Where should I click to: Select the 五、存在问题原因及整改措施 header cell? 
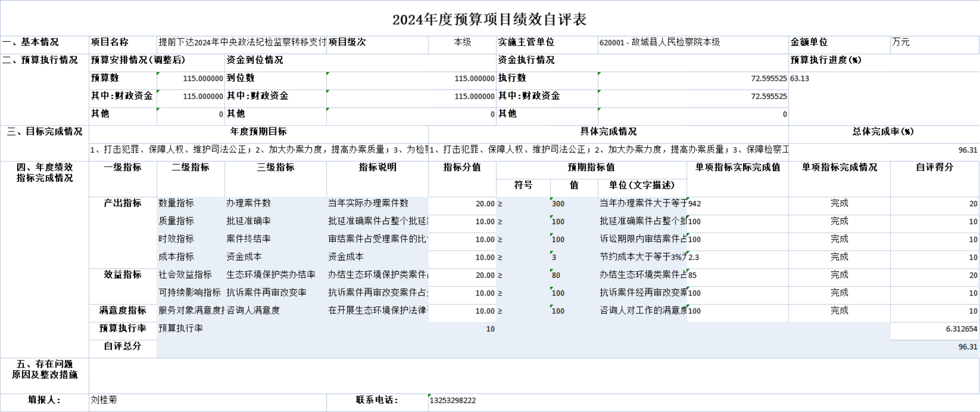click(44, 369)
